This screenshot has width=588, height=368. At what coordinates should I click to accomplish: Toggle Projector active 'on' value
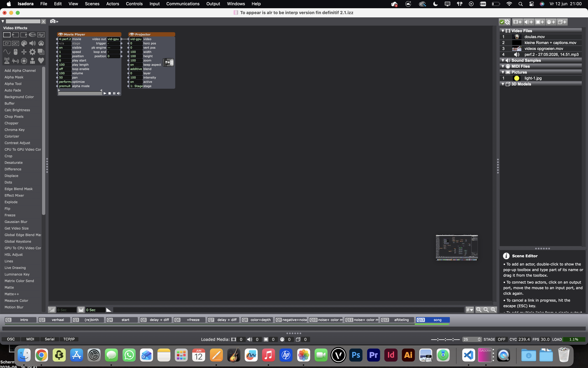pos(136,82)
